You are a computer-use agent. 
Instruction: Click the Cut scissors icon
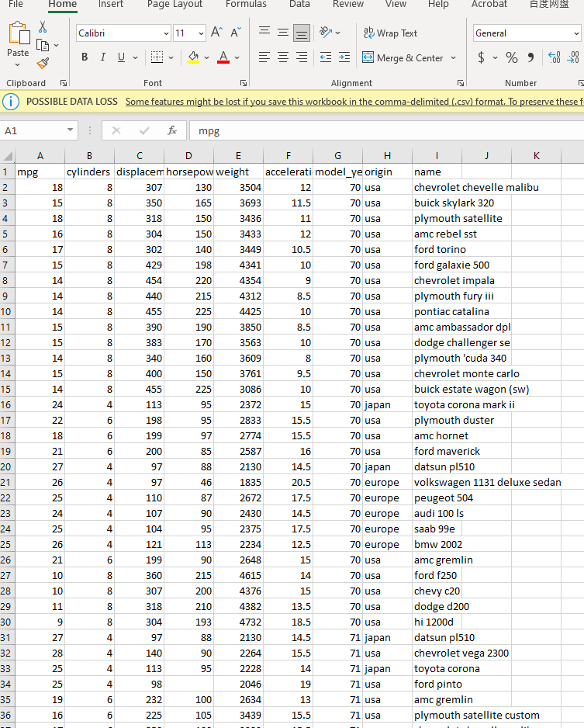pyautogui.click(x=43, y=27)
